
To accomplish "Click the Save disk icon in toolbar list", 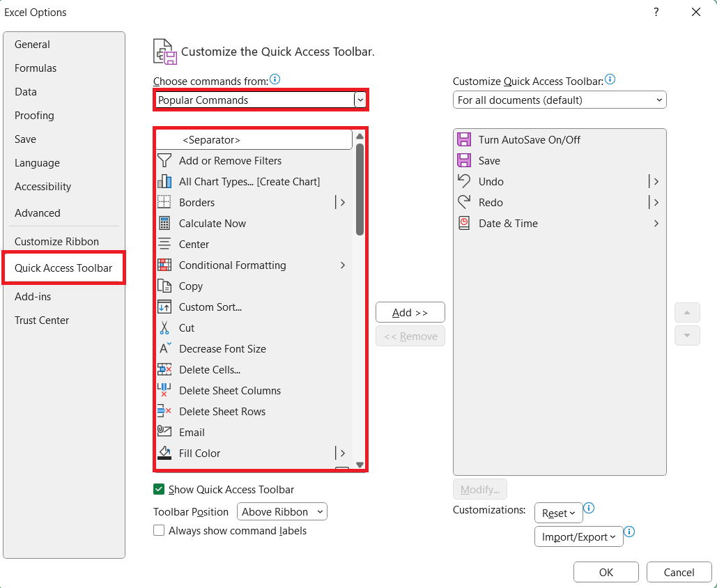I will 464,160.
